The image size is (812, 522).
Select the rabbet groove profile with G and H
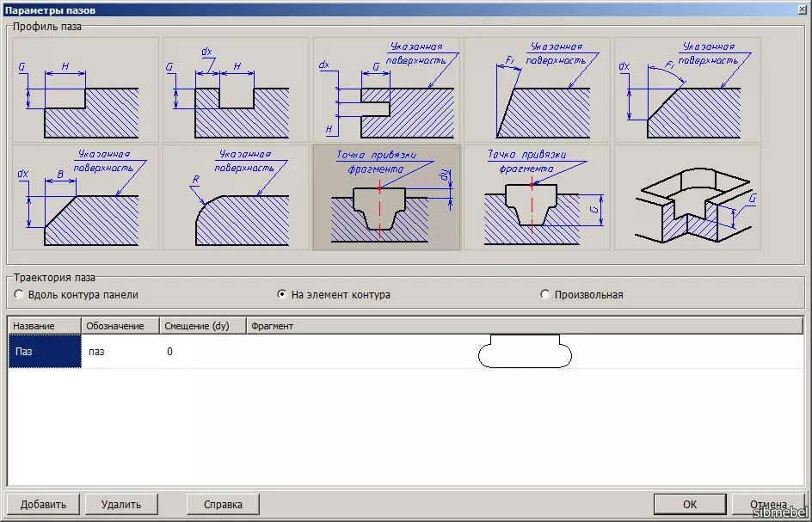85,89
